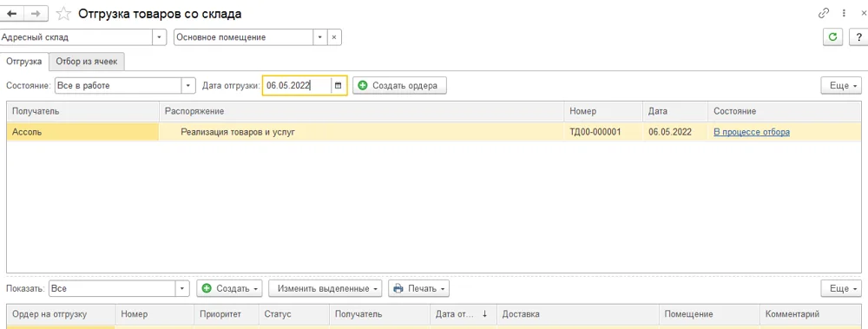868x329 pixels.
Task: Sort by lower table Номер column header
Action: [x=155, y=314]
